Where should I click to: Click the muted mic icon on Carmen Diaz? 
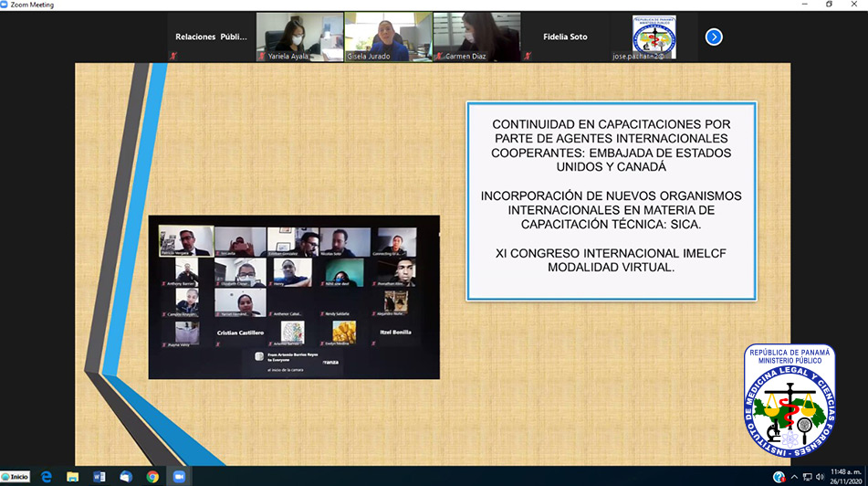coord(439,56)
